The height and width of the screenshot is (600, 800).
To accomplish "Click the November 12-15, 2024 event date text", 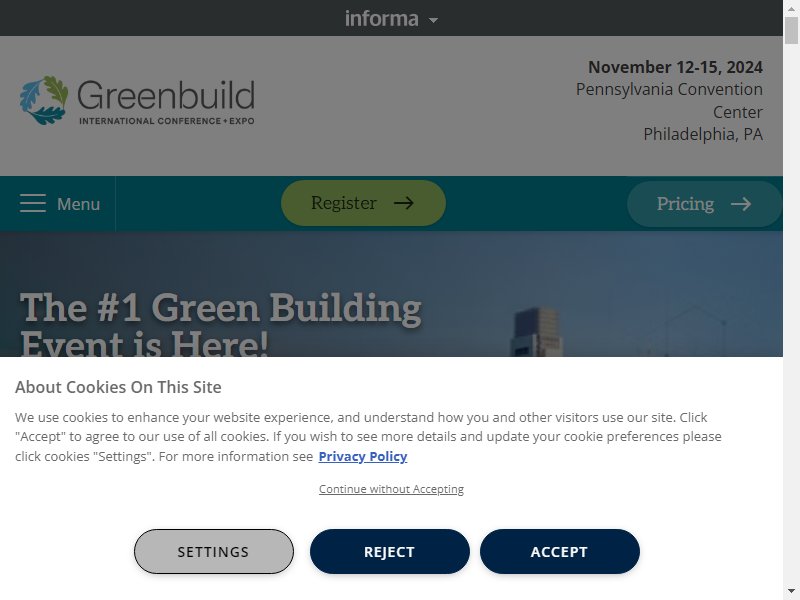I will (x=676, y=67).
